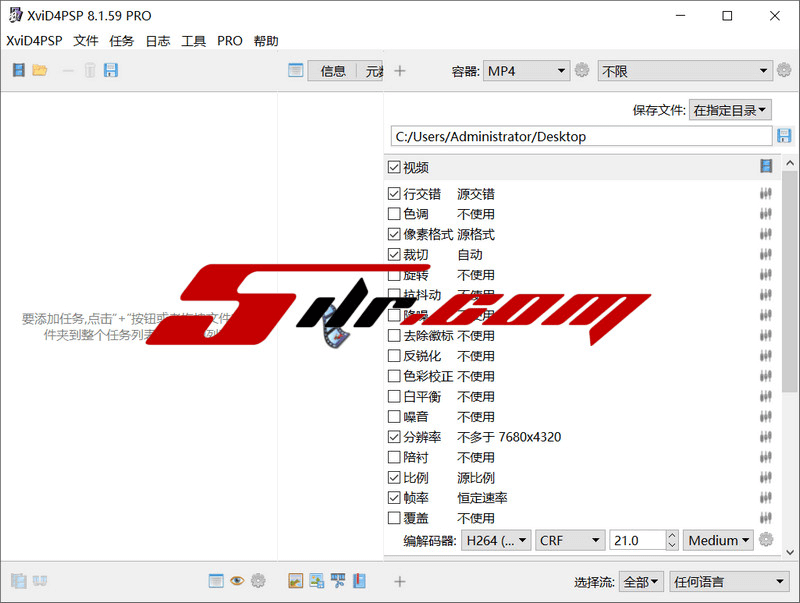Open the Medium preset dropdown
800x603 pixels.
tap(719, 540)
